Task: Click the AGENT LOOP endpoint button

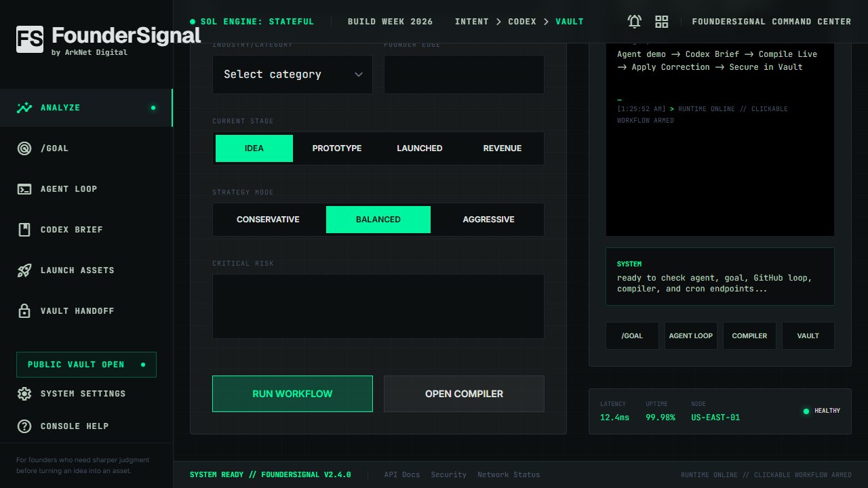Action: (691, 336)
